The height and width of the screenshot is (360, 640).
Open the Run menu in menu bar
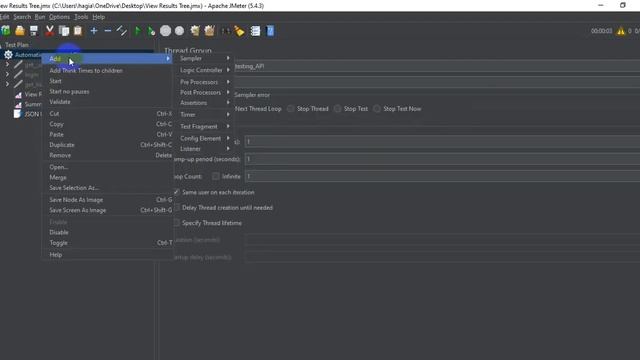pyautogui.click(x=40, y=17)
